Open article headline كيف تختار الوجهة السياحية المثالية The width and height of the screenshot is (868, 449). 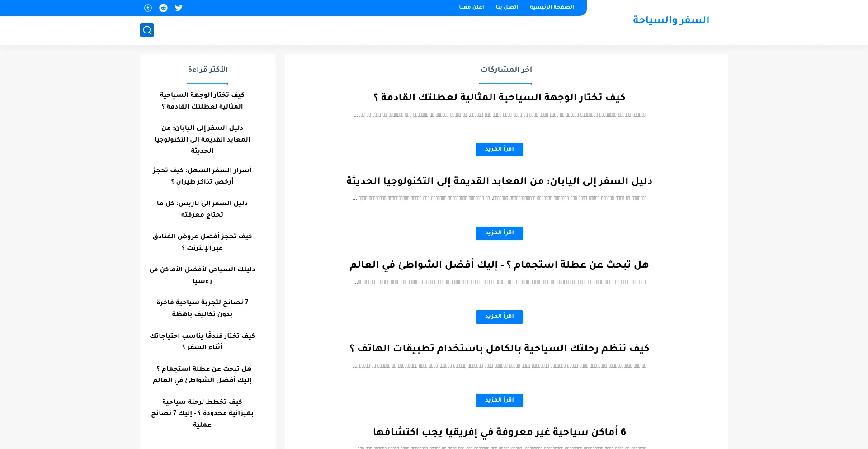pyautogui.click(x=499, y=98)
